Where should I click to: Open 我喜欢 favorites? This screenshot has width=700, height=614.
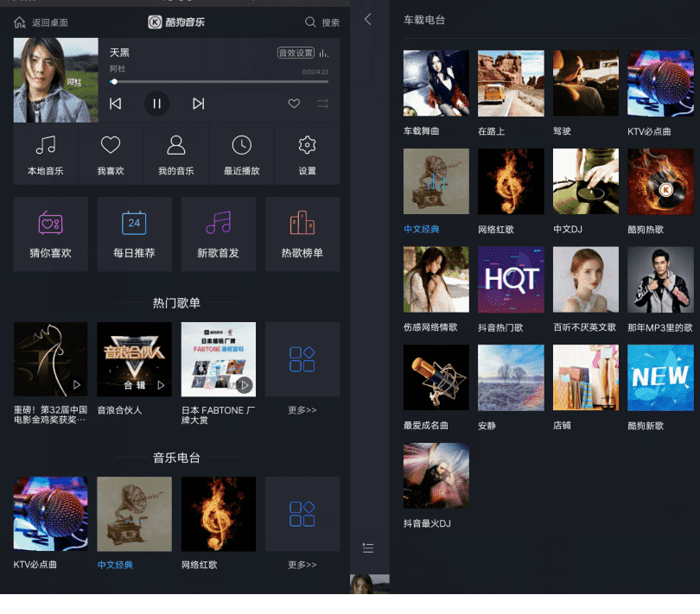pyautogui.click(x=111, y=155)
